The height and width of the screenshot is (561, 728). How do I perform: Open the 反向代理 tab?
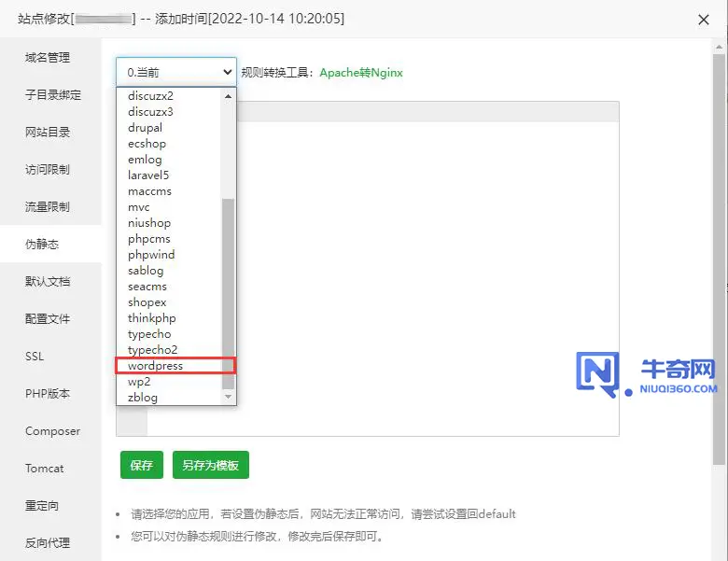[x=50, y=543]
